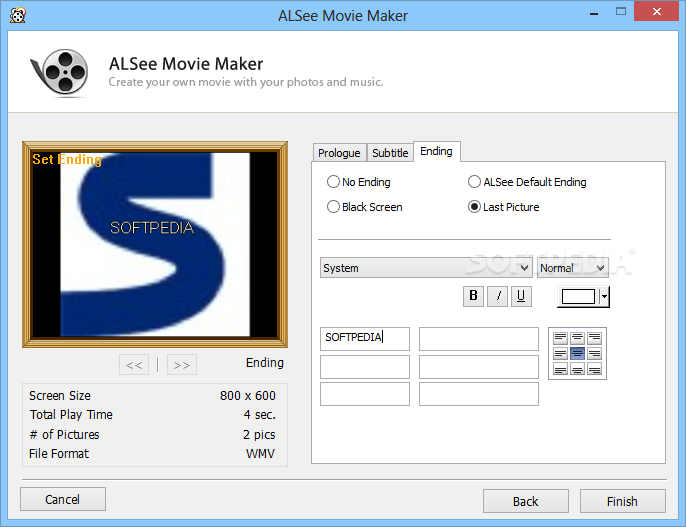Close the ALSee Movie Maker window
Viewport: 686px width, 527px height.
[657, 11]
